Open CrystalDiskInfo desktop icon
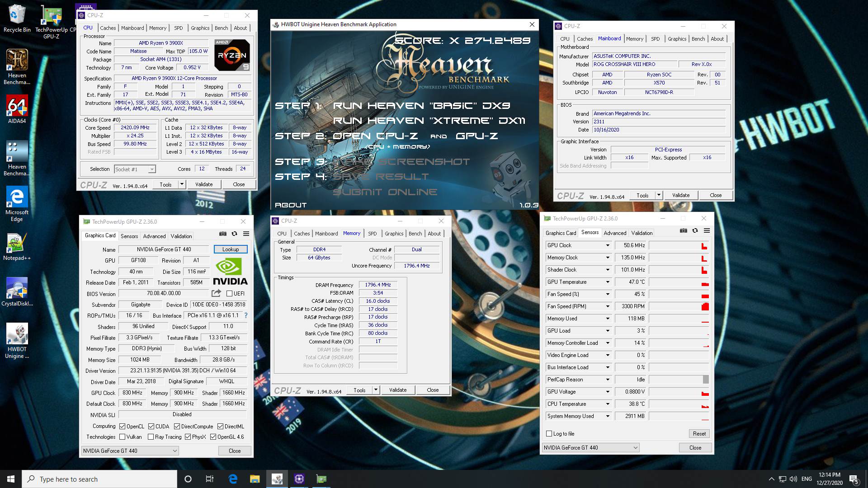 17,292
